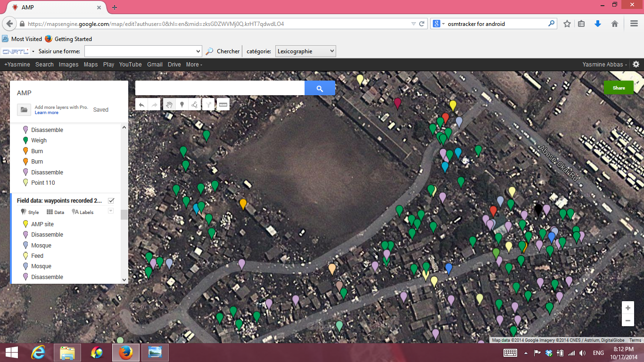Follow the Learn more link
This screenshot has width=644, height=362.
(47, 113)
